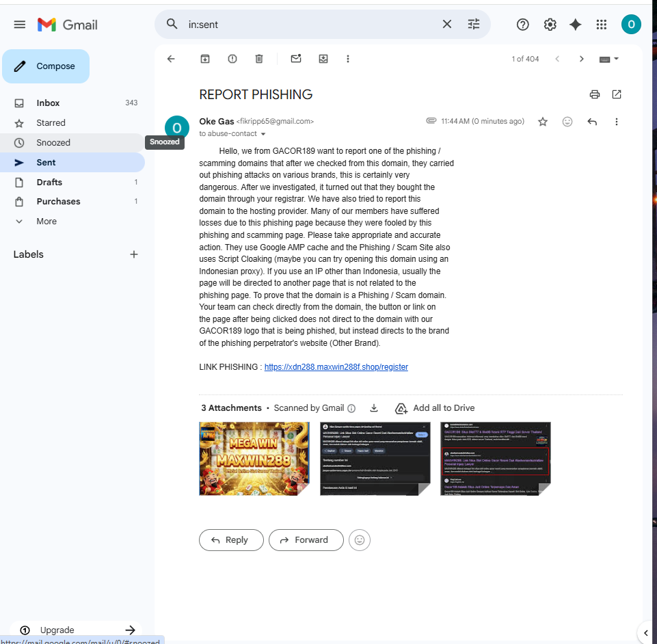Print the REPORT PHISHING email
Viewport: 657px width, 644px height.
coord(595,94)
